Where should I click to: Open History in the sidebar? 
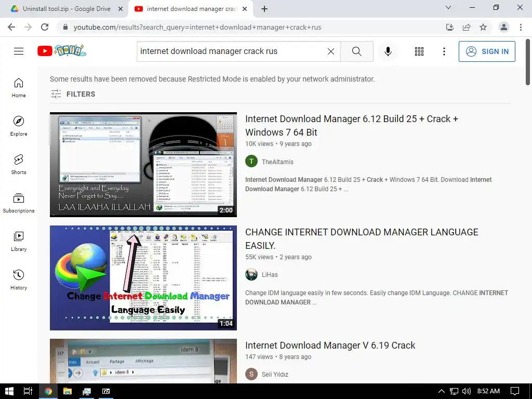(x=19, y=280)
